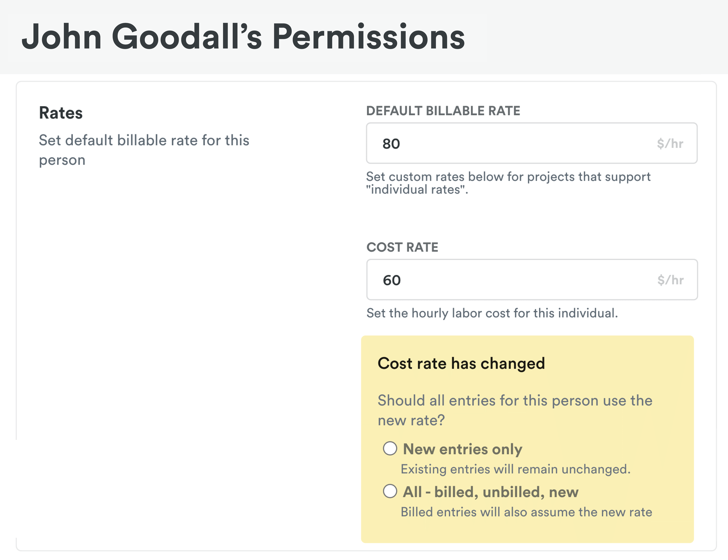Click the custom rates helper text under billable rate
The image size is (728, 560).
[508, 183]
